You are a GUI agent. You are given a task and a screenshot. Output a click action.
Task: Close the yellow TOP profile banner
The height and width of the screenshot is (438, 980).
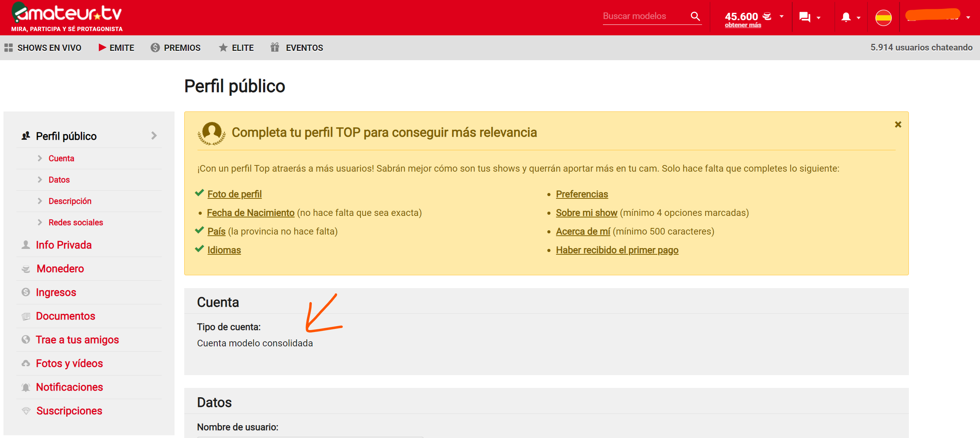pyautogui.click(x=898, y=124)
